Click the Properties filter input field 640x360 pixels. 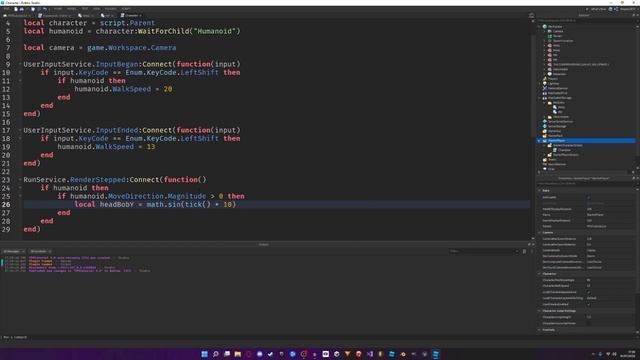[586, 184]
